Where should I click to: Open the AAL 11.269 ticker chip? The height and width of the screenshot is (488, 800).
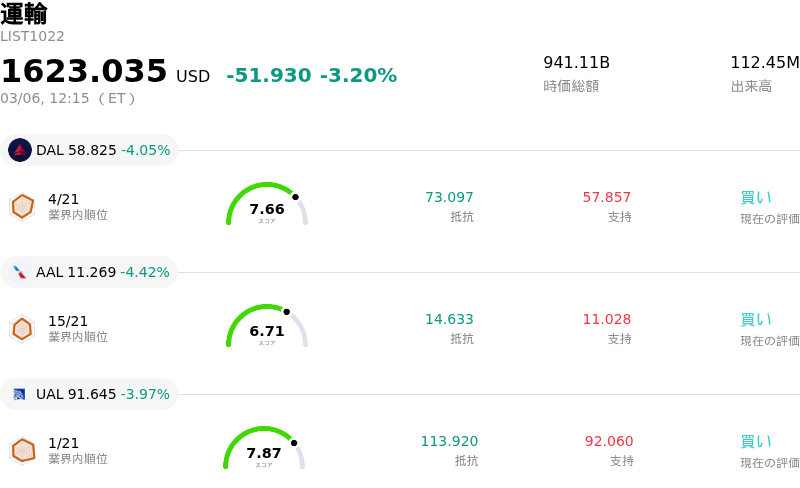tap(90, 272)
